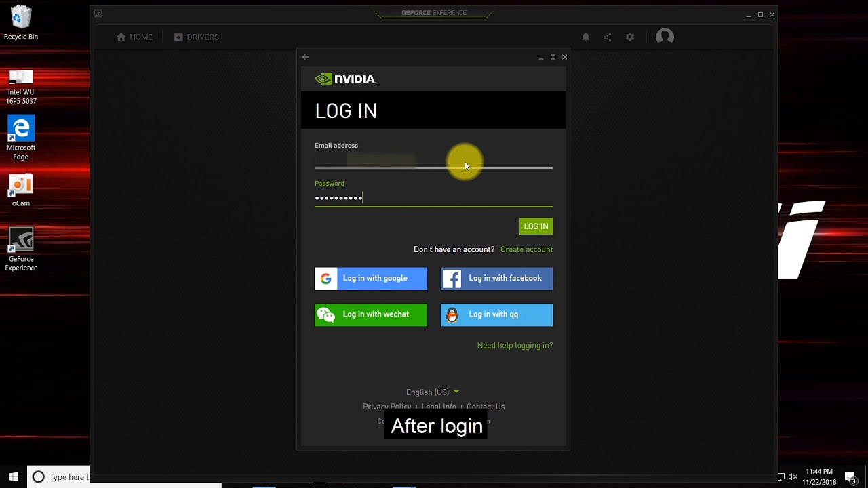The height and width of the screenshot is (488, 868).
Task: Click the taskbar search box
Action: (x=58, y=477)
